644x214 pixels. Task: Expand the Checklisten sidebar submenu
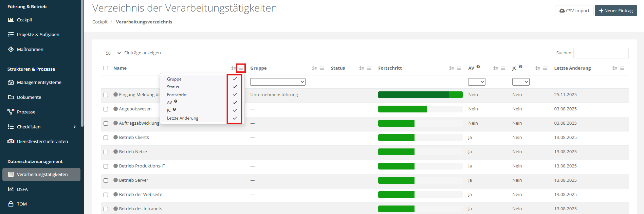[75, 127]
